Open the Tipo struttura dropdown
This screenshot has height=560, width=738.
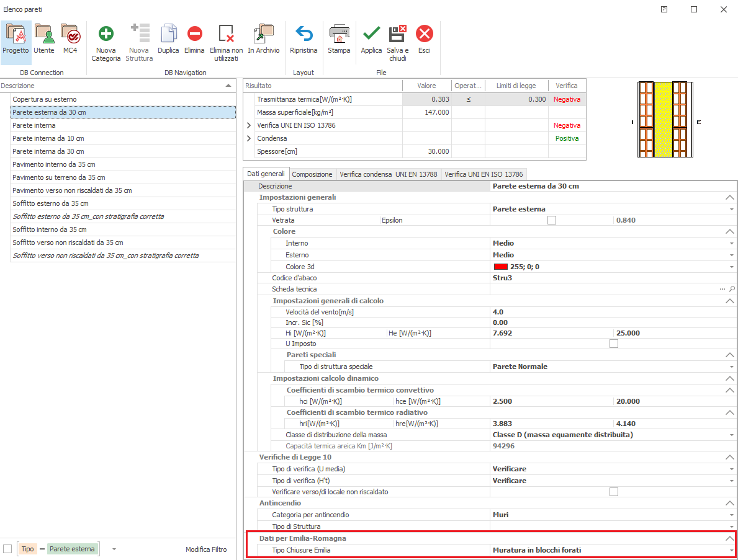click(732, 209)
